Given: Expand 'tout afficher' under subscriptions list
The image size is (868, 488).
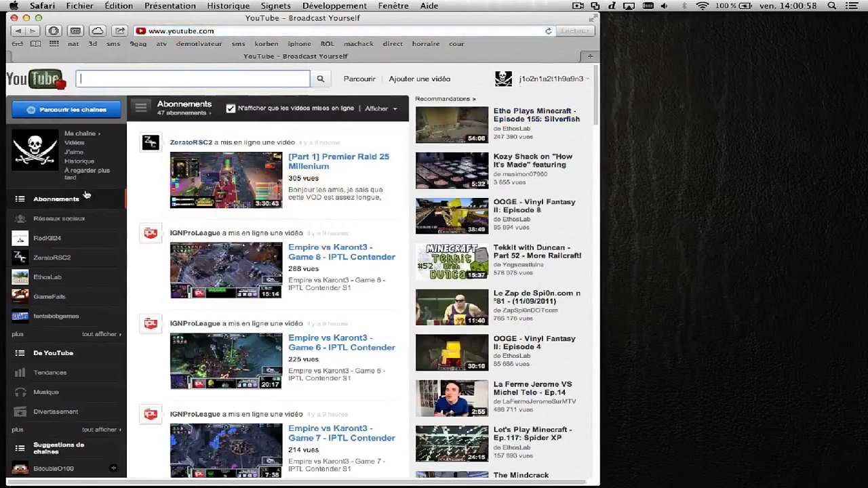Looking at the screenshot, I should pyautogui.click(x=102, y=334).
